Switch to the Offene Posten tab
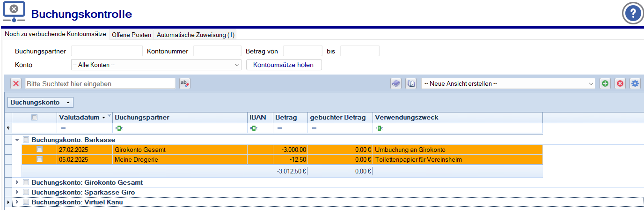The height and width of the screenshot is (210, 644). (x=132, y=35)
